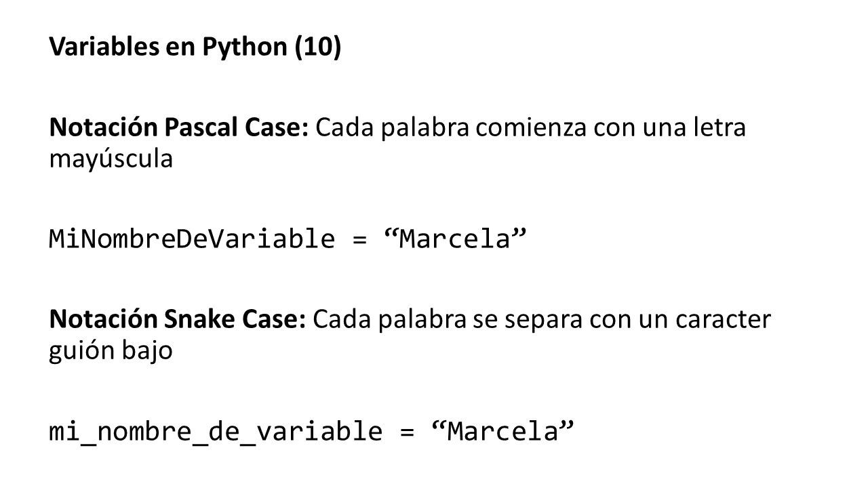The image size is (868, 488).
Task: Click the word 'mayúscula'
Action: [111, 161]
